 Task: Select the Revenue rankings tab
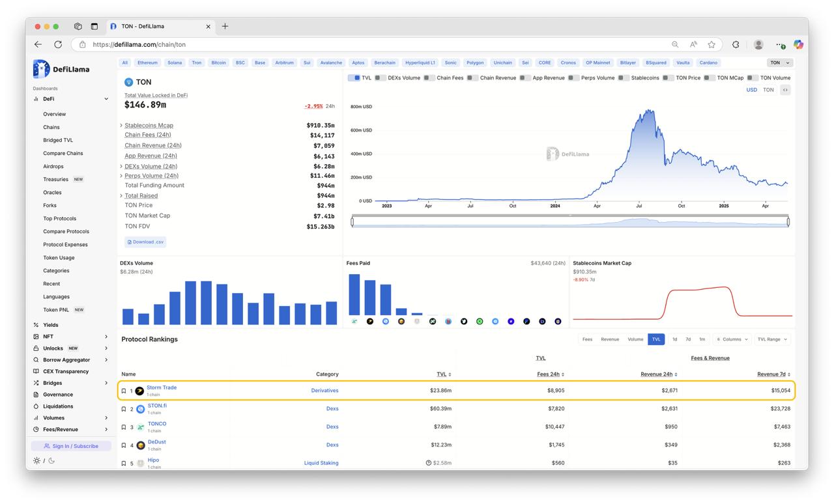(610, 339)
